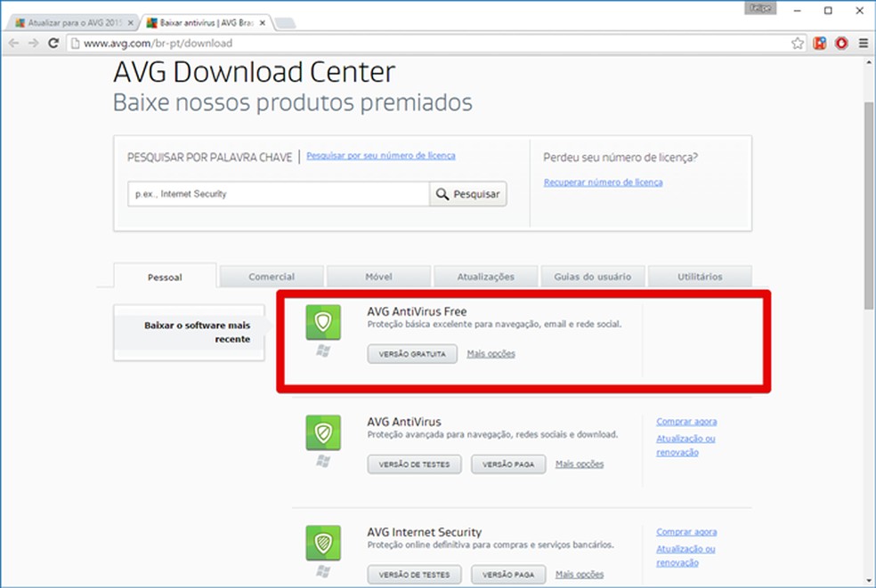Click the AVG AntiVirus Free green shield icon
876x588 pixels.
(x=322, y=322)
